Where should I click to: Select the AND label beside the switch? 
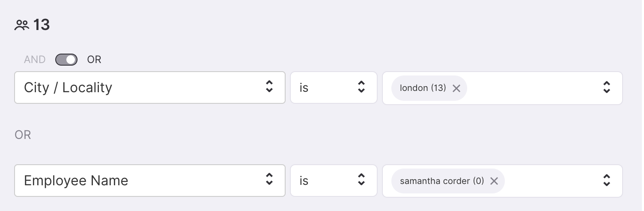[x=35, y=60]
